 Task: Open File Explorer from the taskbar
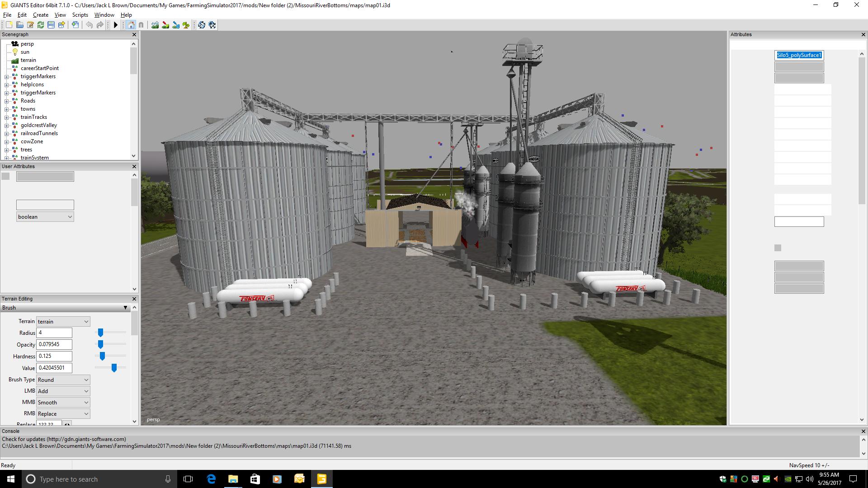click(233, 479)
